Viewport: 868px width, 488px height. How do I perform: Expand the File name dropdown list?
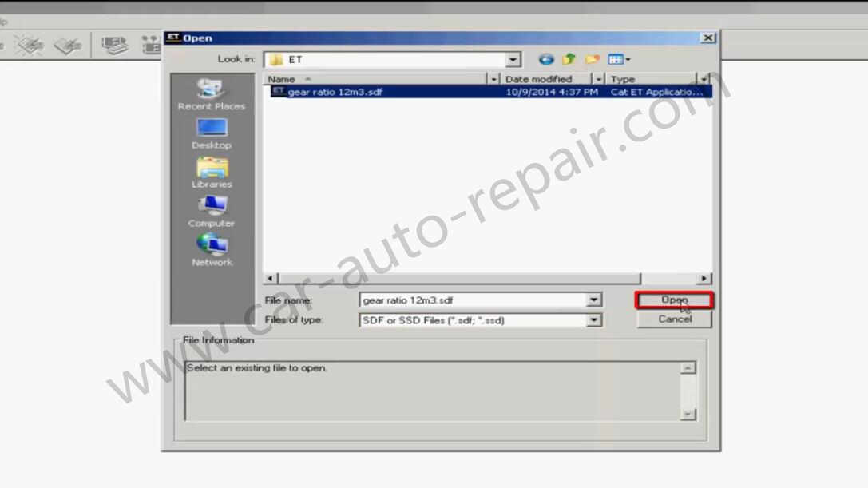click(x=593, y=300)
